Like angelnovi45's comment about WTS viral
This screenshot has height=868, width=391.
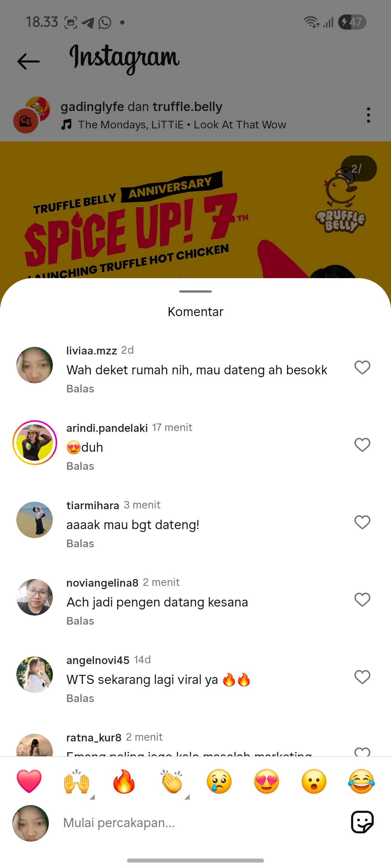click(x=362, y=677)
